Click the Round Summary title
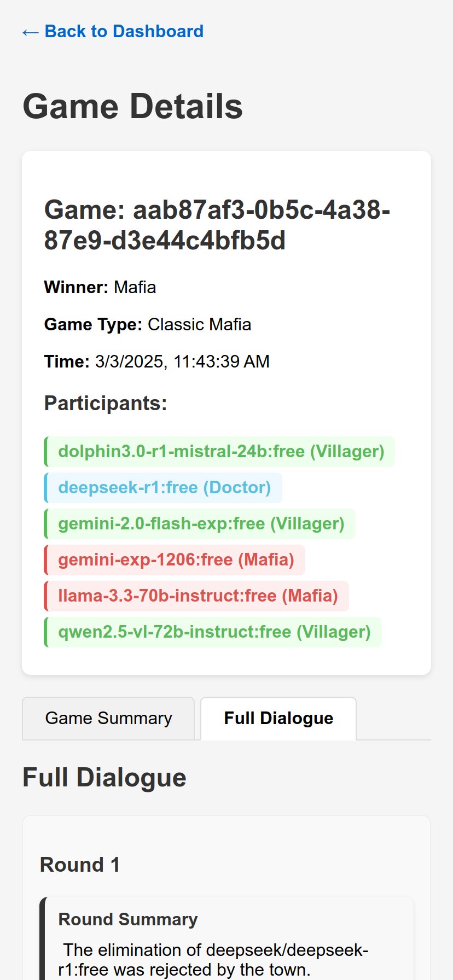The image size is (453, 980). (x=128, y=919)
